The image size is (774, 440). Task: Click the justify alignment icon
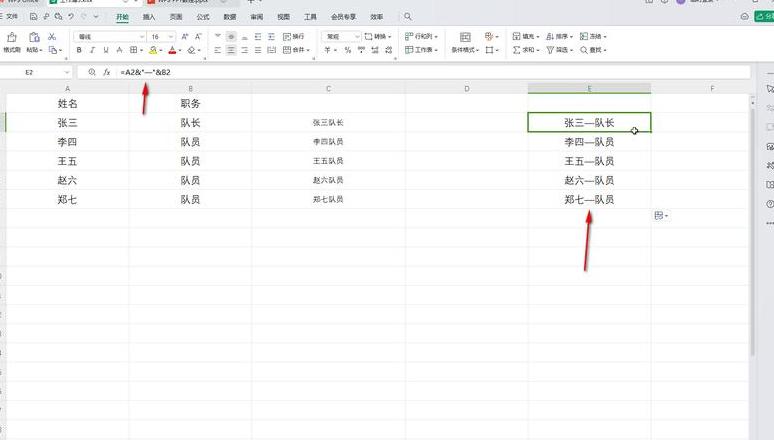pos(258,50)
